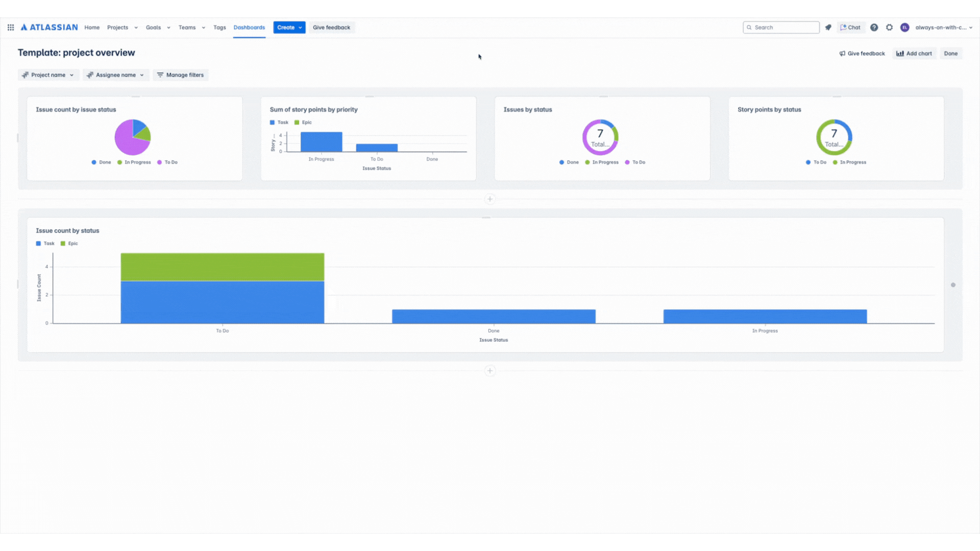The width and height of the screenshot is (980, 551).
Task: Toggle the Epic series in Issue count legend
Action: (70, 243)
